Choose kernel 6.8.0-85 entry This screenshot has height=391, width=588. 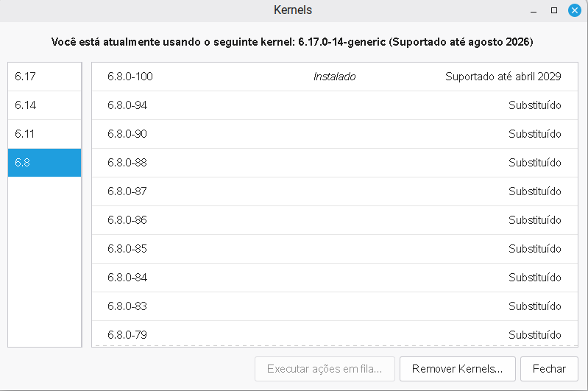click(334, 249)
